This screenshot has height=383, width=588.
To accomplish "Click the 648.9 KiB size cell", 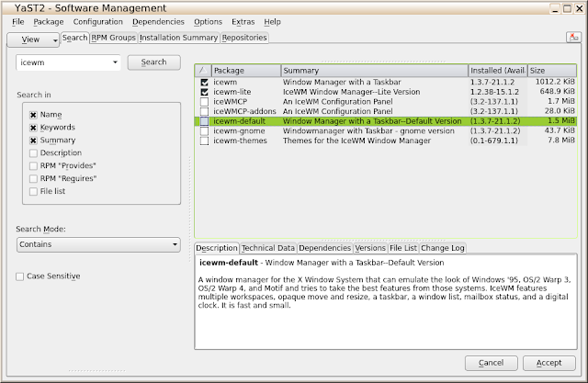I will (558, 92).
